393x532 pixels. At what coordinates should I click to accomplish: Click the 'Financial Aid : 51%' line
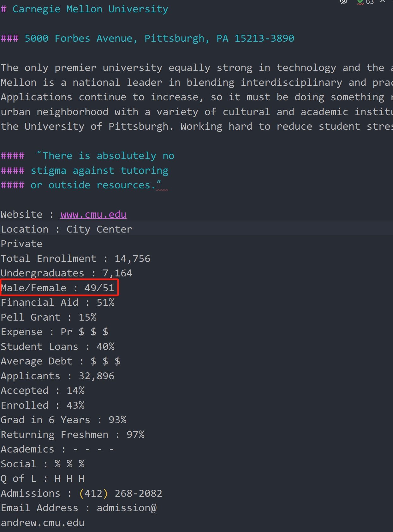pos(57,303)
